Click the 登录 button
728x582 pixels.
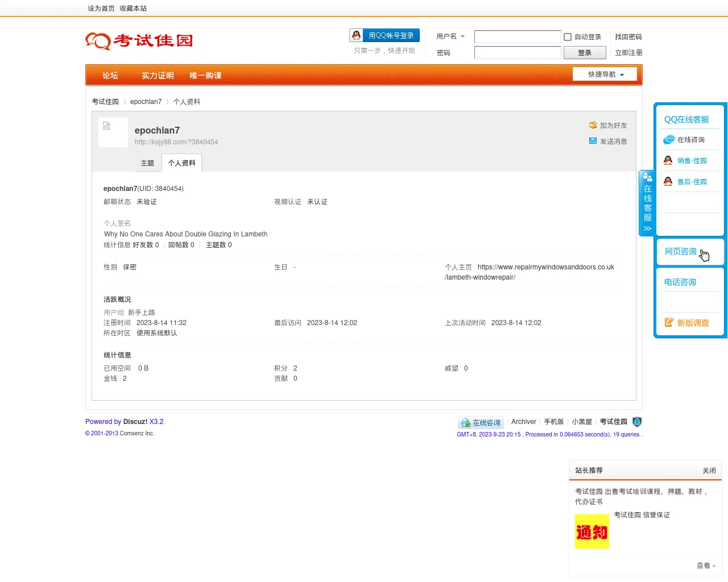[585, 53]
